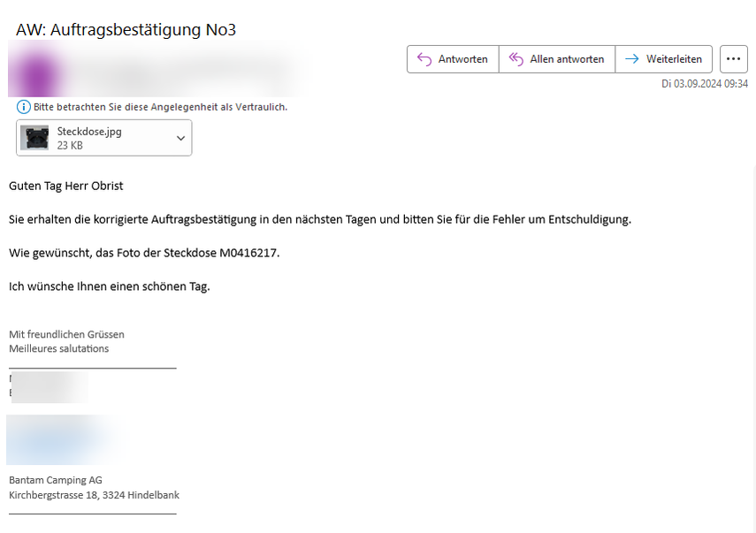This screenshot has width=756, height=533.
Task: Click the Antworten reply arrow icon
Action: pyautogui.click(x=423, y=59)
